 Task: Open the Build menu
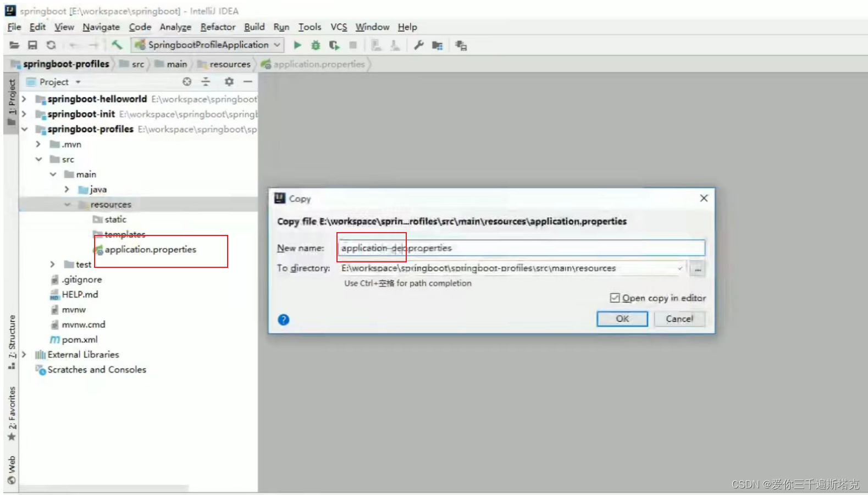(255, 27)
